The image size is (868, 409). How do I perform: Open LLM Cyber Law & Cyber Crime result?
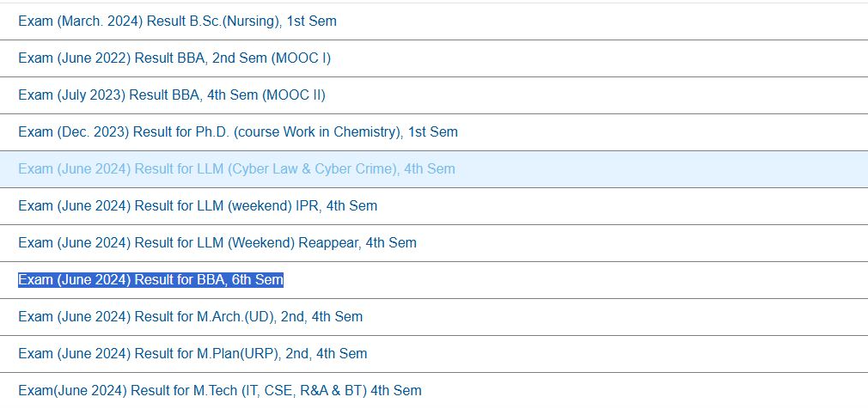pyautogui.click(x=236, y=168)
